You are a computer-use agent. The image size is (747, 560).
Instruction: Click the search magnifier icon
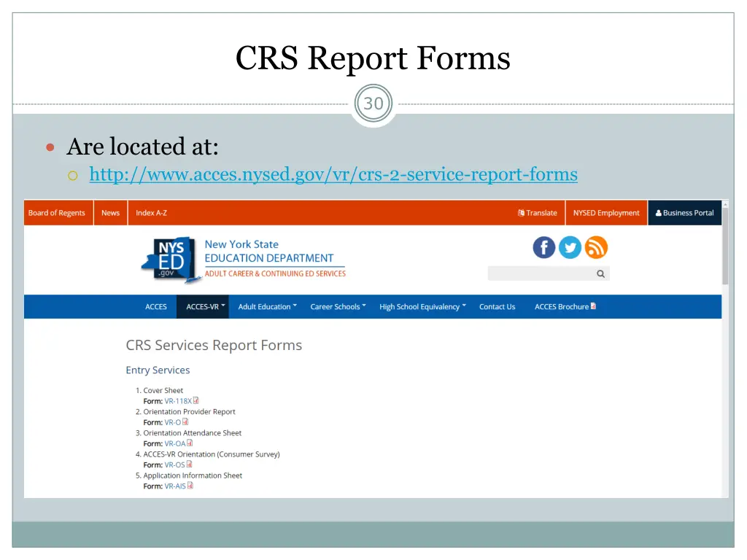pyautogui.click(x=601, y=274)
